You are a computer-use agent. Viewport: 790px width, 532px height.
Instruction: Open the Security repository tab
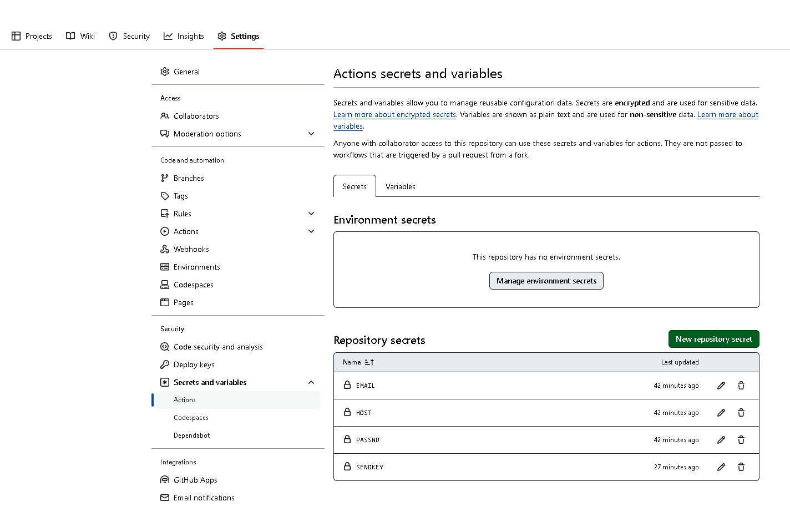coord(129,36)
